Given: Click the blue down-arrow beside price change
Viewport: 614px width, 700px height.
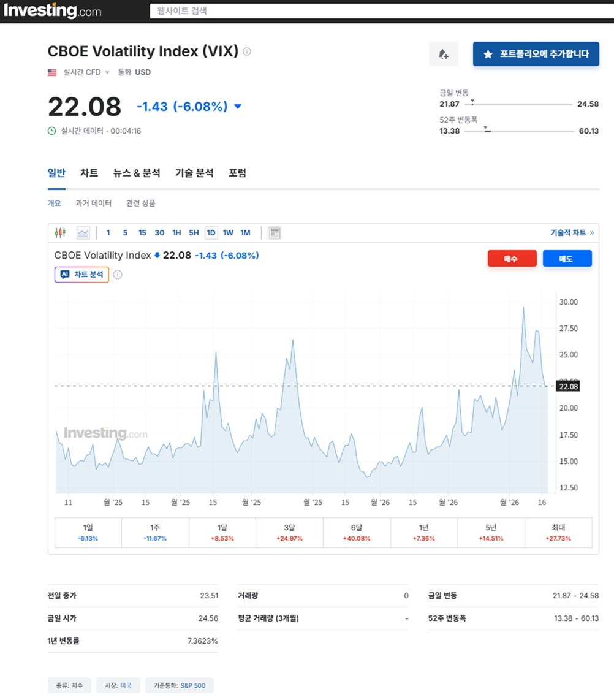Looking at the screenshot, I should 237,106.
